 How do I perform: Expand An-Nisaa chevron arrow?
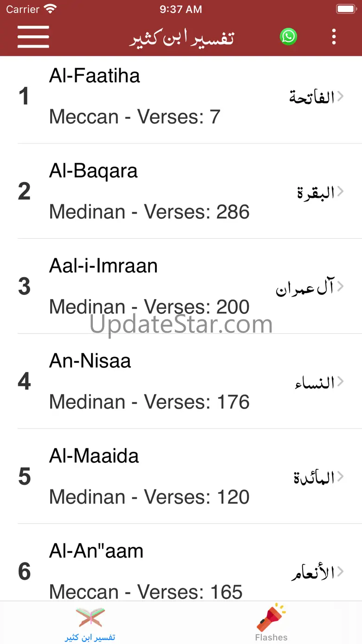[x=340, y=381]
